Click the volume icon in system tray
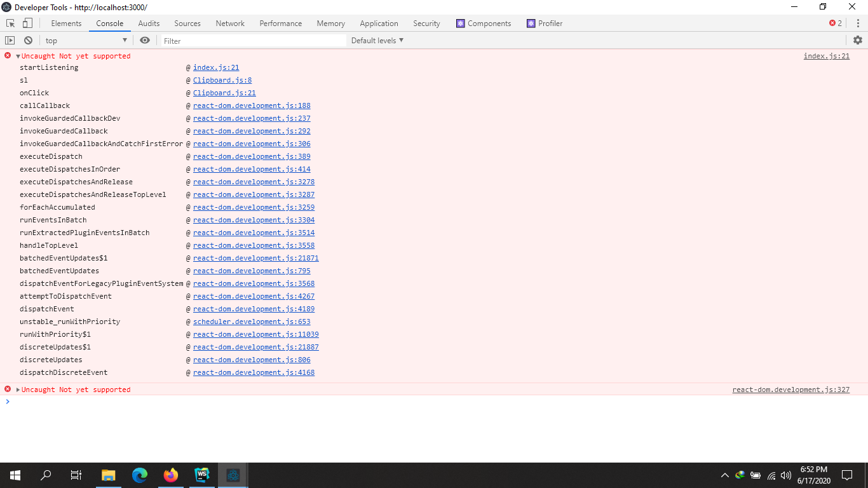Image resolution: width=868 pixels, height=488 pixels. point(786,475)
